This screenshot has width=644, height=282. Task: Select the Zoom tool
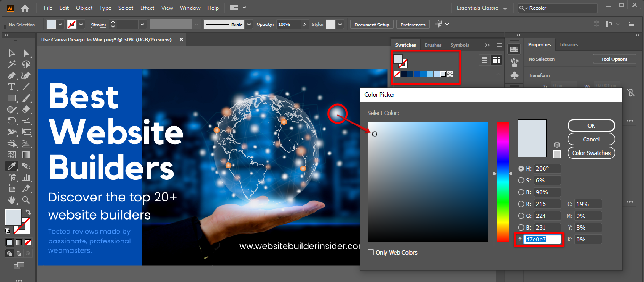26,200
